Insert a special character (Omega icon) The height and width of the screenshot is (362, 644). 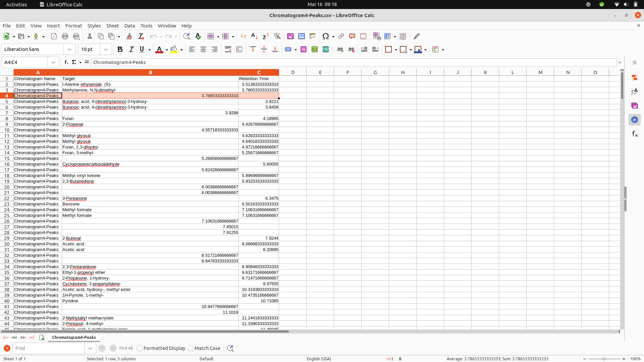coord(326,36)
